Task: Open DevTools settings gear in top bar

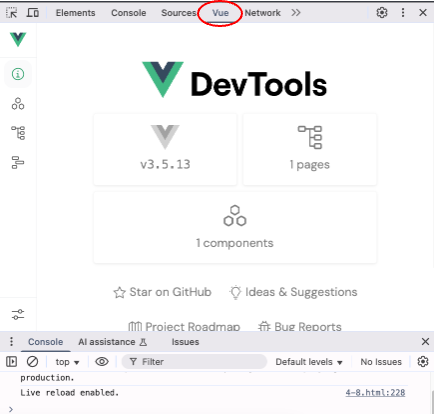Action: coord(382,13)
